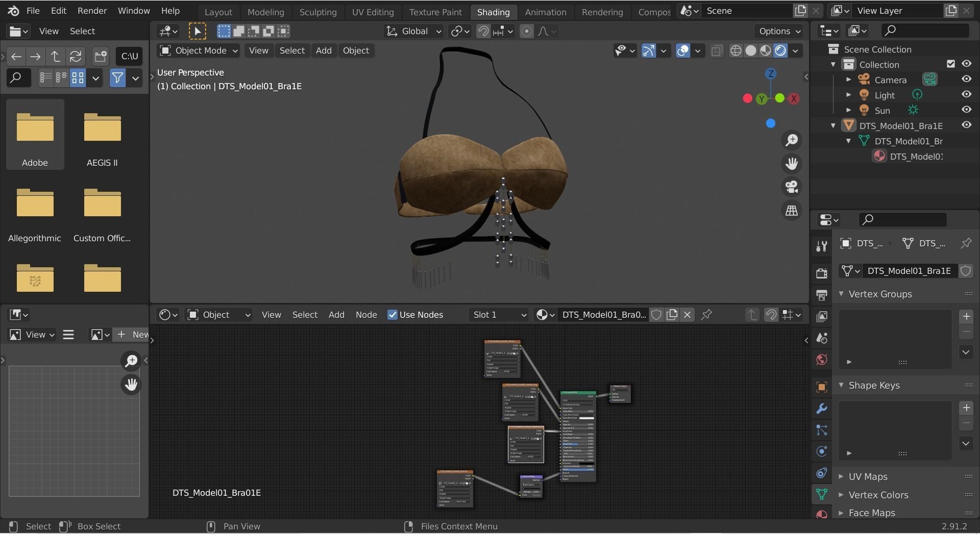Image resolution: width=980 pixels, height=534 pixels.
Task: Open node editor Object shader type dropdown
Action: tap(219, 315)
